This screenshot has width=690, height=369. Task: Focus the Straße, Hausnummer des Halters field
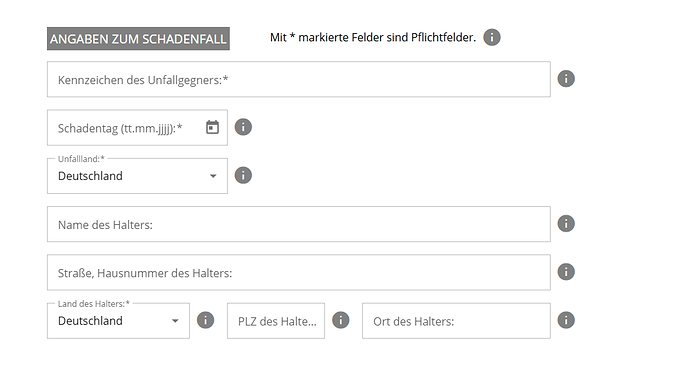click(299, 272)
